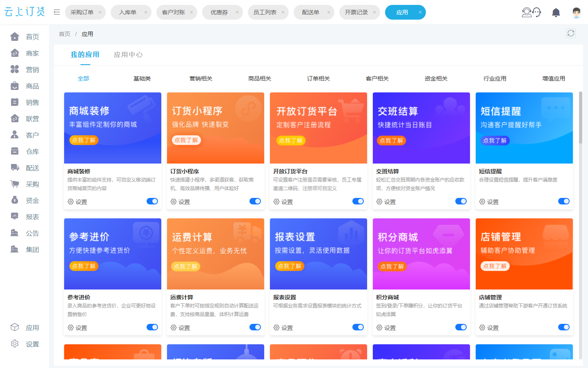Toggle the 订货小程序 app switch
The width and height of the screenshot is (588, 368).
point(255,201)
